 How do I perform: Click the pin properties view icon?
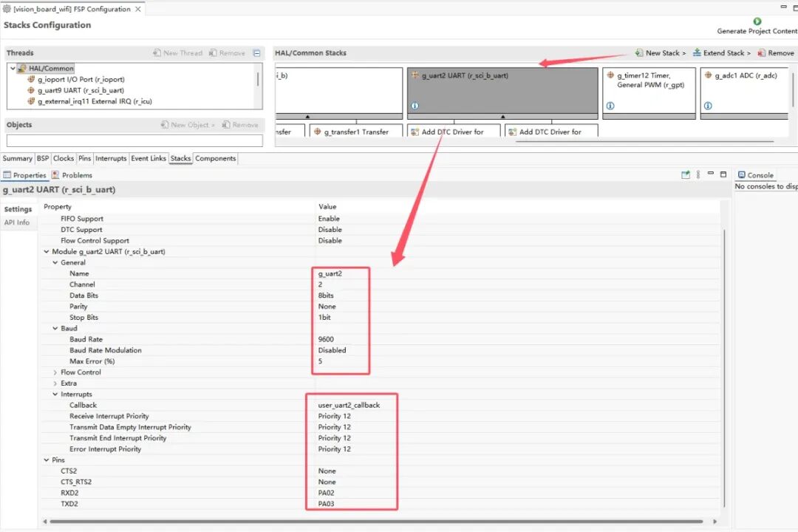pyautogui.click(x=686, y=174)
